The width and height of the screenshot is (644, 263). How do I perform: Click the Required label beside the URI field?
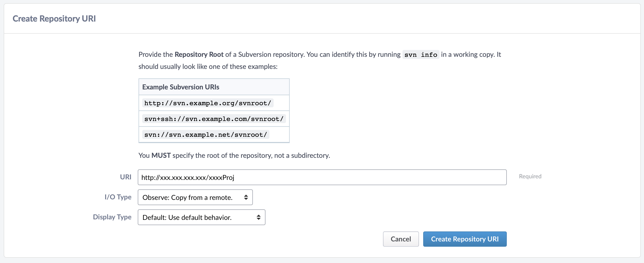(x=530, y=176)
